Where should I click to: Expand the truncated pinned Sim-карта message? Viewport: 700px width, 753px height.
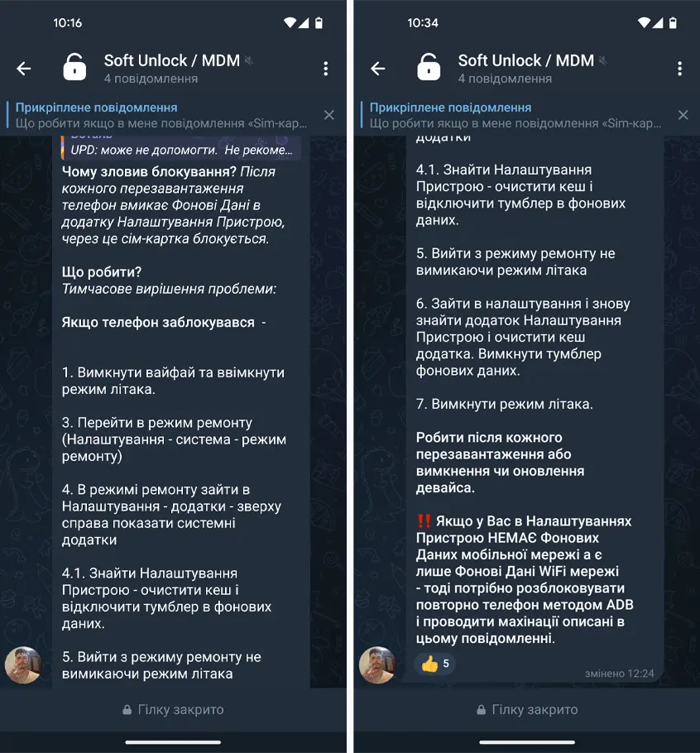(x=165, y=122)
